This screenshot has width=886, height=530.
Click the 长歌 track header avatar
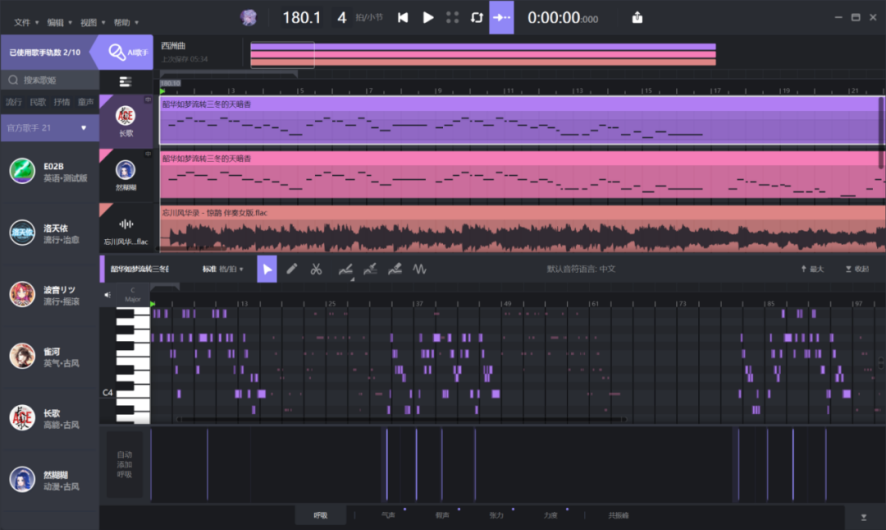click(x=125, y=116)
